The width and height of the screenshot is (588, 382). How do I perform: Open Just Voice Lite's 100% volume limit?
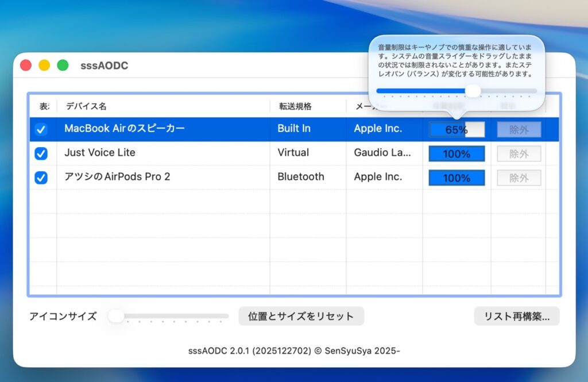point(457,154)
